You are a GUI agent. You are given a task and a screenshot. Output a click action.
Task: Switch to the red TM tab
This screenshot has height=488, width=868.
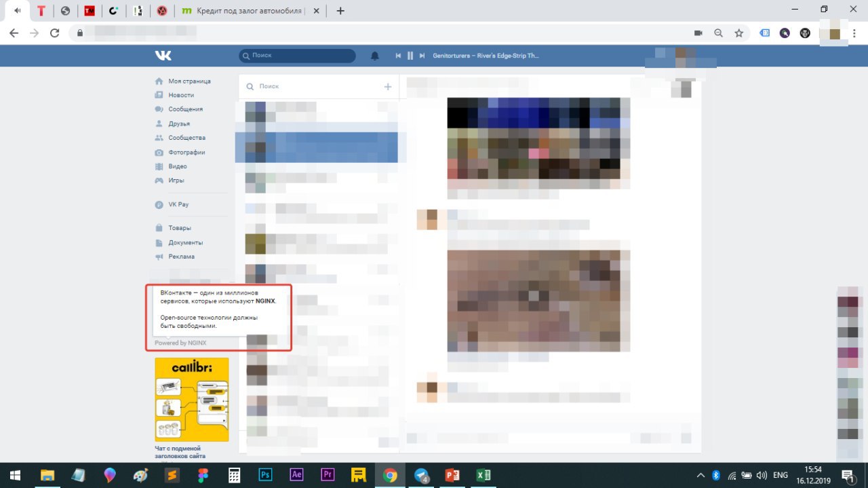coord(90,11)
